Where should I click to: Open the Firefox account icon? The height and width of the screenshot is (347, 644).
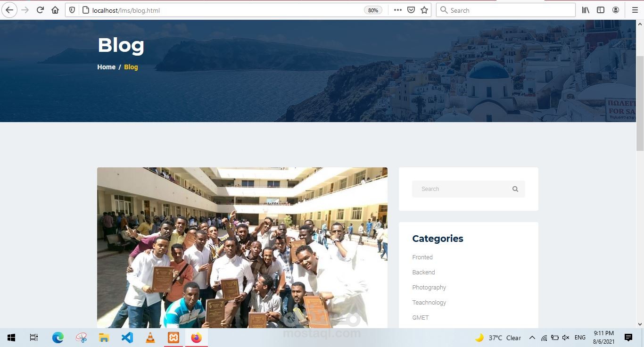[x=616, y=10]
